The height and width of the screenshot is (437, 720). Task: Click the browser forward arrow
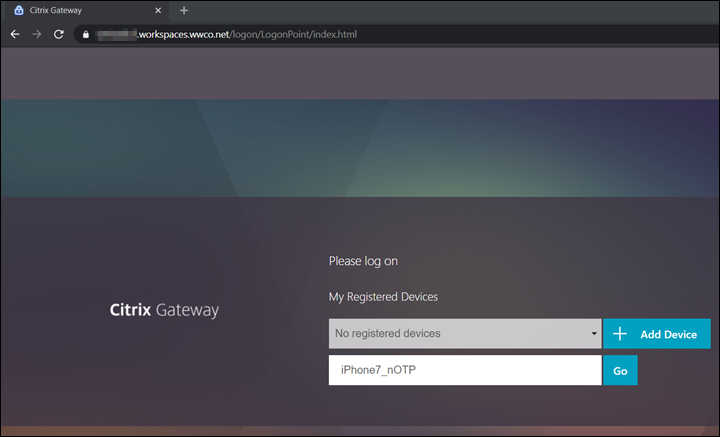click(37, 34)
